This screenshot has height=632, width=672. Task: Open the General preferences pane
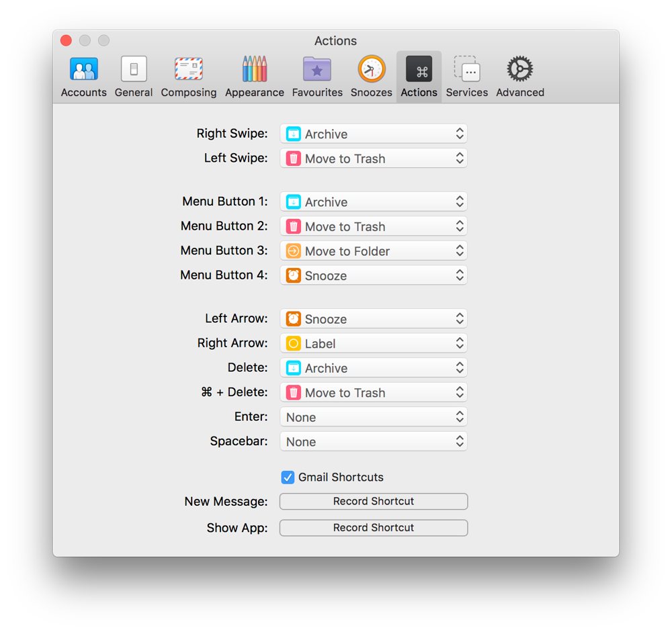133,77
